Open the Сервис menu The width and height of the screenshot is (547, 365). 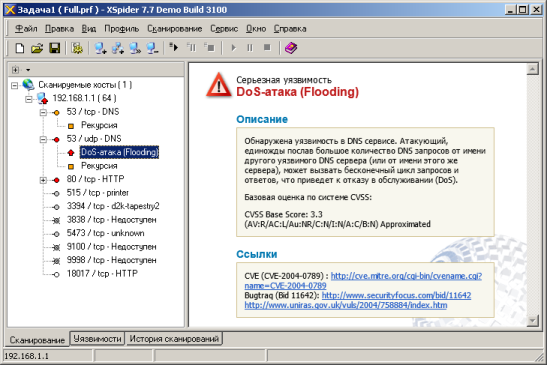pyautogui.click(x=224, y=29)
